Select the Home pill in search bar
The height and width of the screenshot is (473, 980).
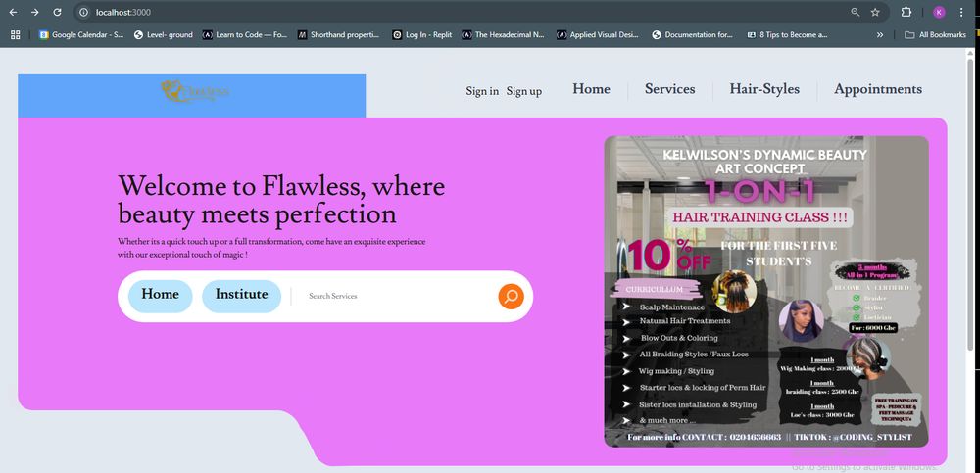(160, 296)
